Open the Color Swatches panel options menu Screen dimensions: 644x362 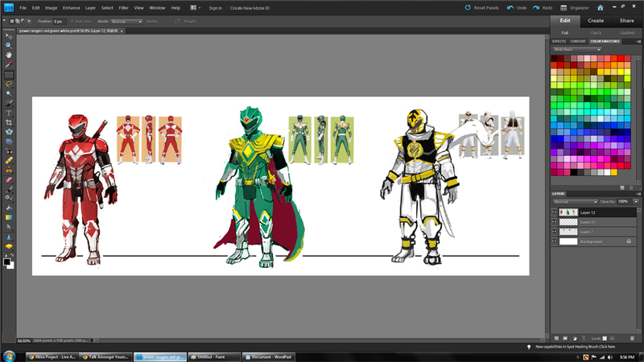tap(638, 42)
